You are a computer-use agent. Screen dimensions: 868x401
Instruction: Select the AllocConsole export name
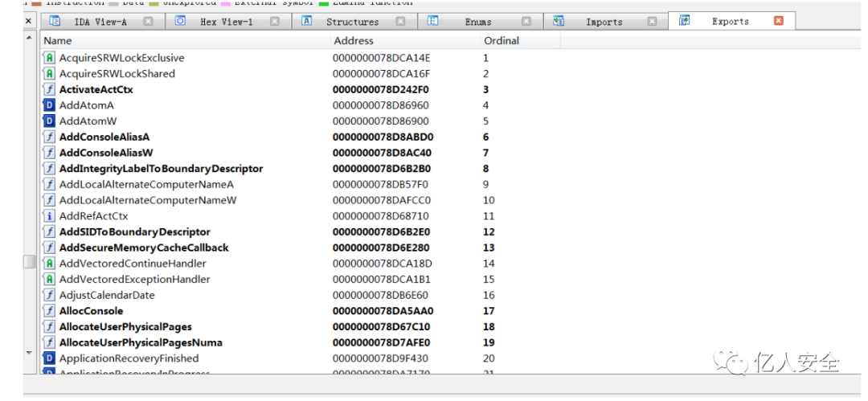tap(92, 311)
